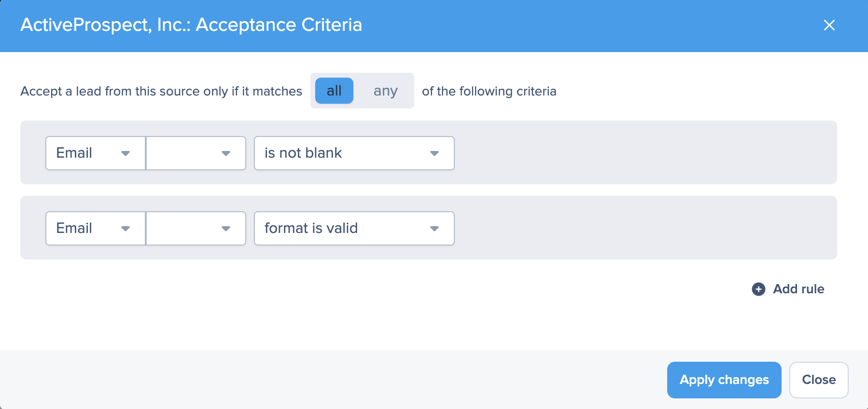Click the caret arrow on second rule's Email dropdown
The height and width of the screenshot is (409, 868).
(126, 229)
